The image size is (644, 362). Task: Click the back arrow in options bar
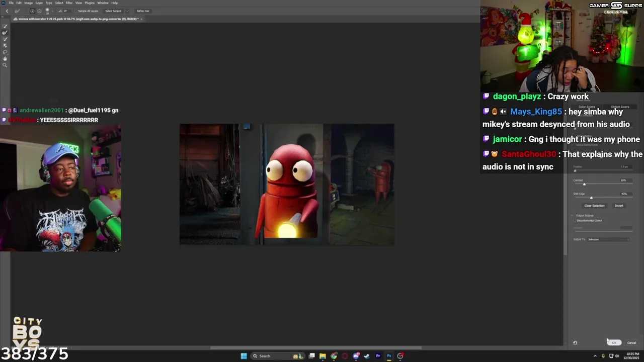tap(7, 11)
